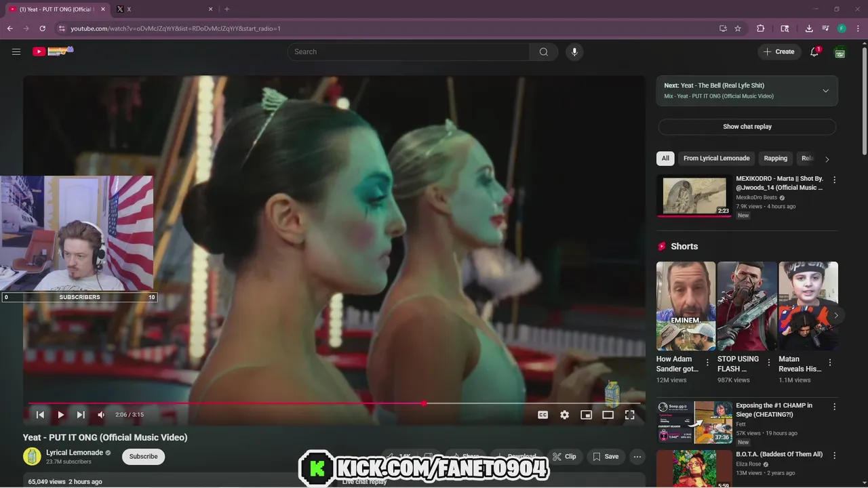Open miniplayer mode

click(x=586, y=415)
